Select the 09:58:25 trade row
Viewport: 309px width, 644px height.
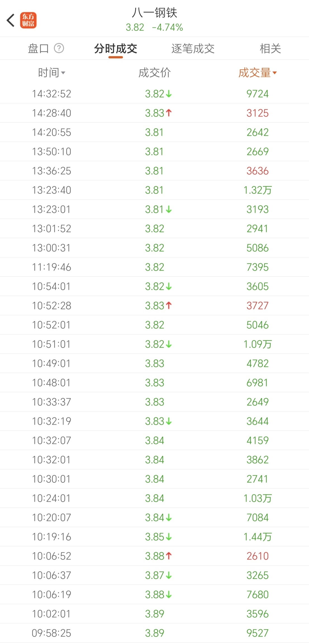[154, 633]
